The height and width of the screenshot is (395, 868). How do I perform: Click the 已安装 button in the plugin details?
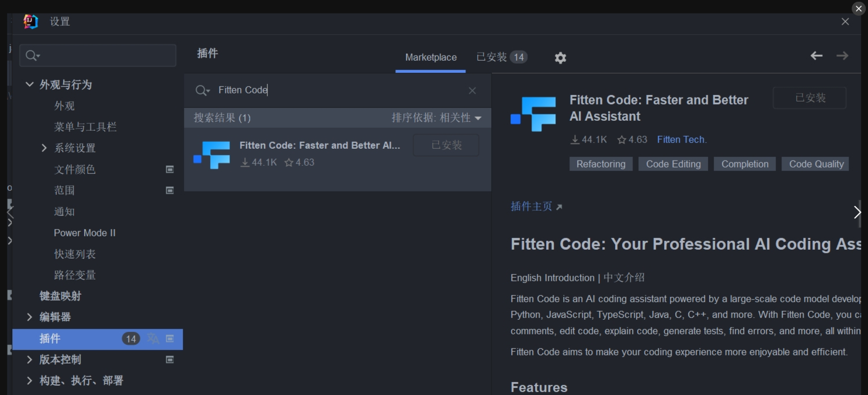(809, 97)
